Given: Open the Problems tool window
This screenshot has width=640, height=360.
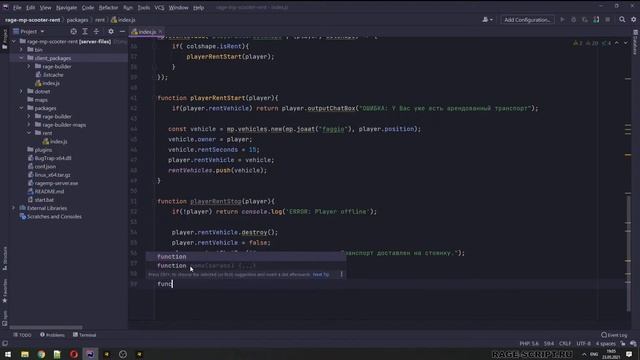Looking at the screenshot, I should 52,335.
